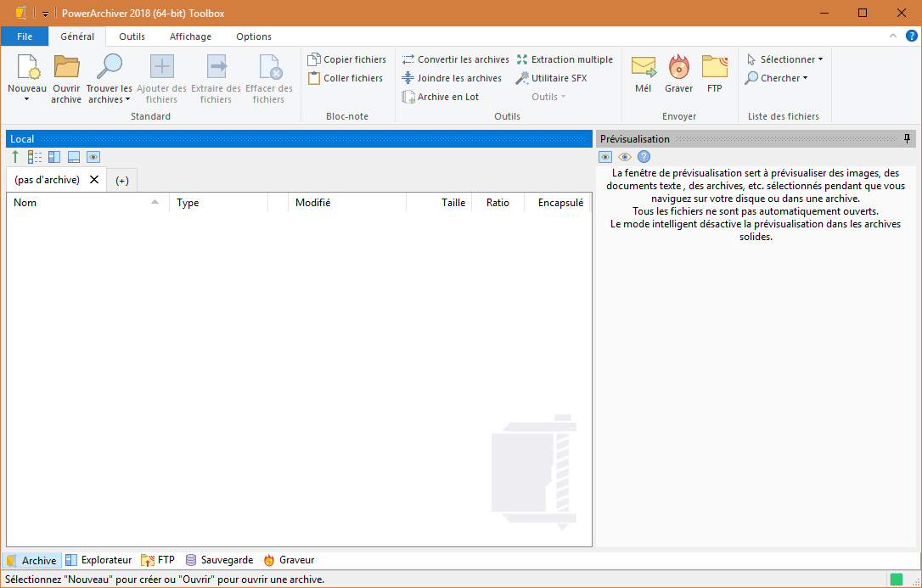Open the Nouveau dropdown arrow
The width and height of the screenshot is (922, 588).
(x=26, y=99)
